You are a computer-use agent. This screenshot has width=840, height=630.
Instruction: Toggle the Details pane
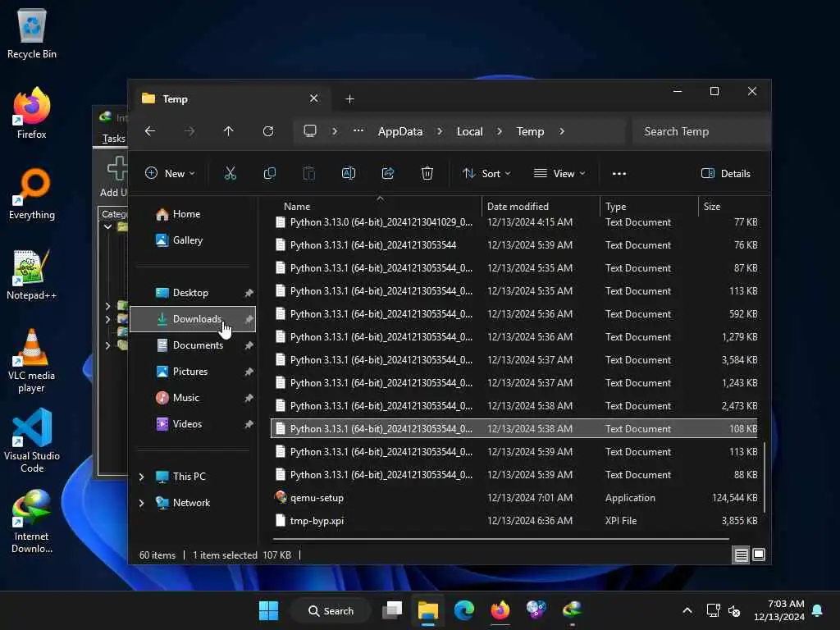pos(725,174)
